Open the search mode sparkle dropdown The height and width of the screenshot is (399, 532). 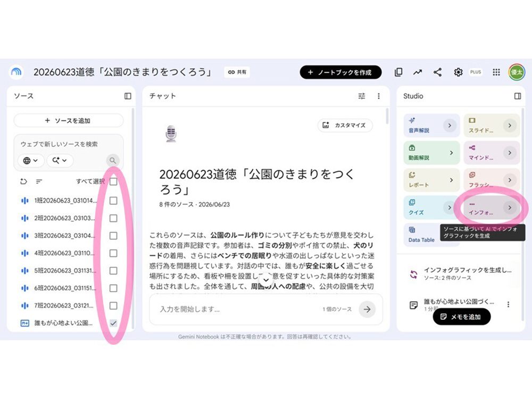(x=60, y=160)
